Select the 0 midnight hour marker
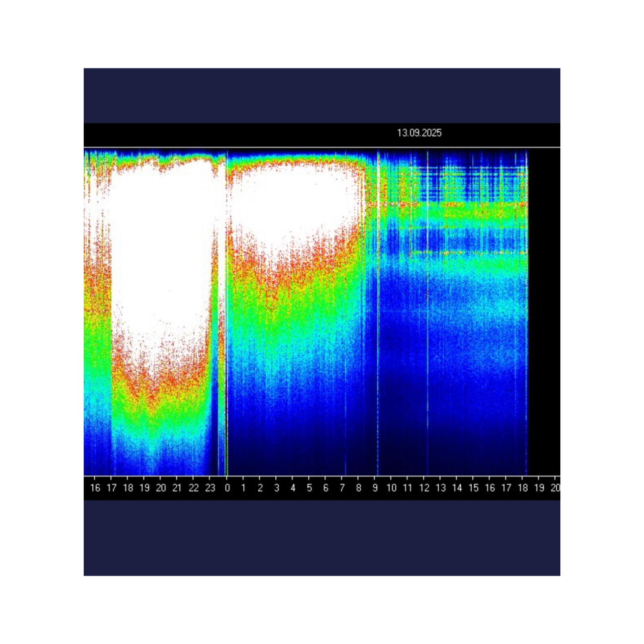 227,488
